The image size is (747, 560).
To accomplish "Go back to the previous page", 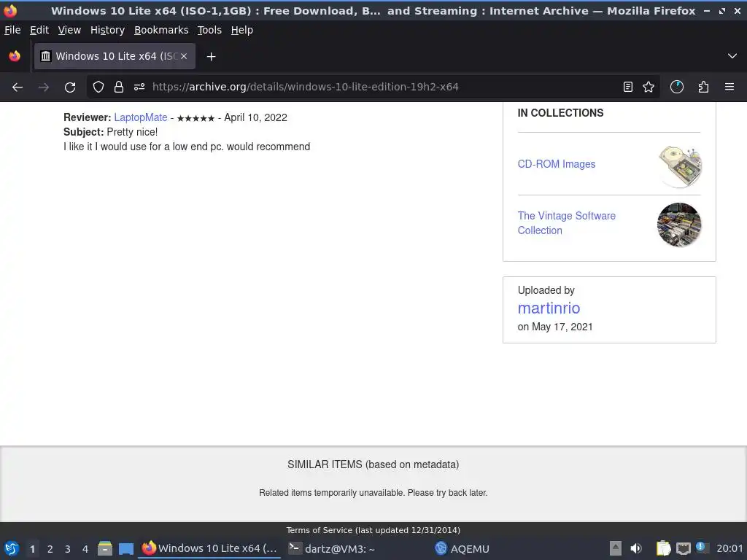I will 18,87.
